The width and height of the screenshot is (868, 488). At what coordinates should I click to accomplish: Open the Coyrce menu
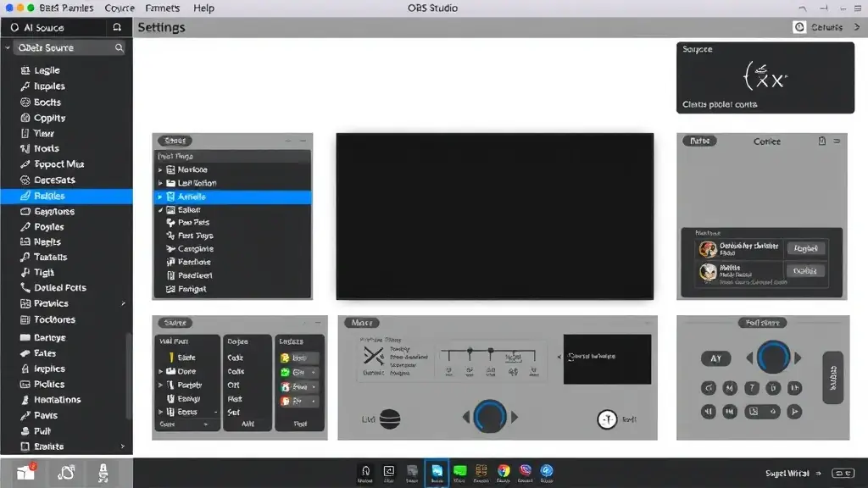120,8
